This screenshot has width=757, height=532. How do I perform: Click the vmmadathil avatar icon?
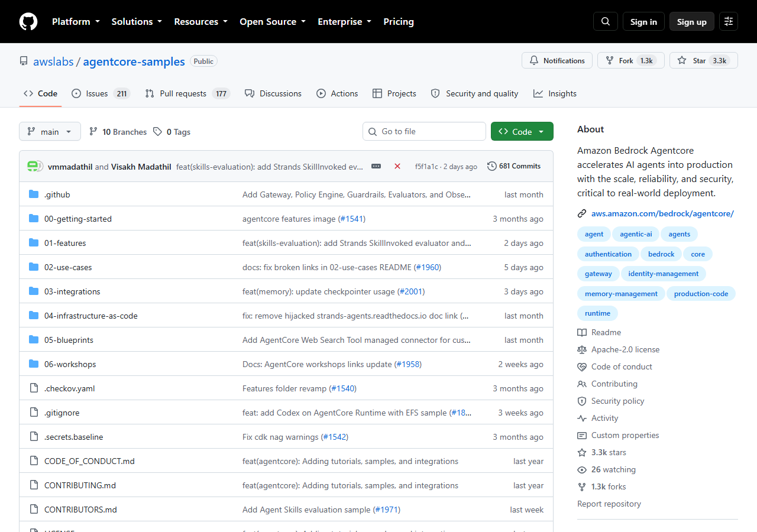(34, 166)
